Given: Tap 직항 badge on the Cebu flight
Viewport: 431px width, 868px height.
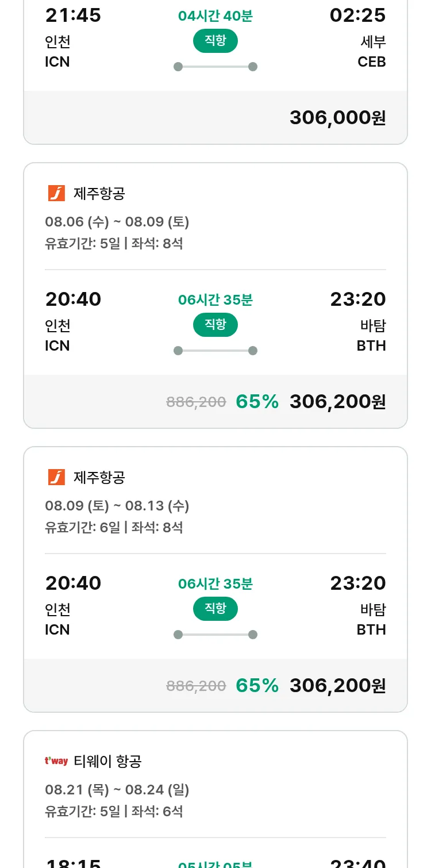Looking at the screenshot, I should [x=215, y=40].
